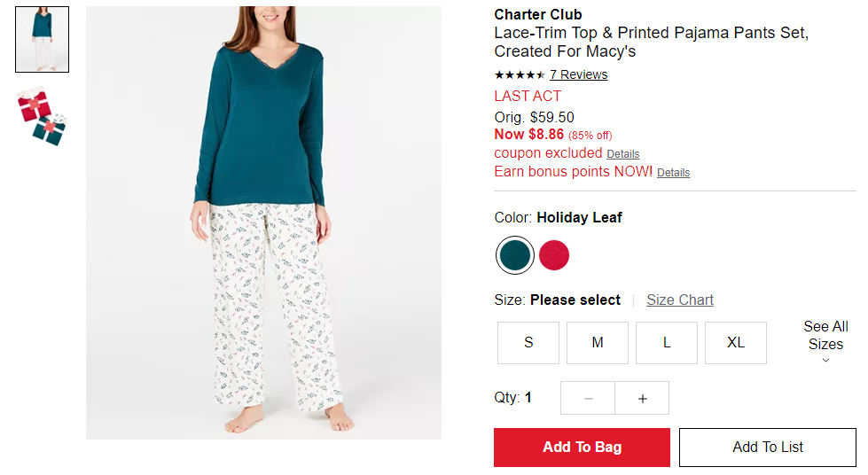
Task: Open Earn bonus points Details link
Action: 673,173
